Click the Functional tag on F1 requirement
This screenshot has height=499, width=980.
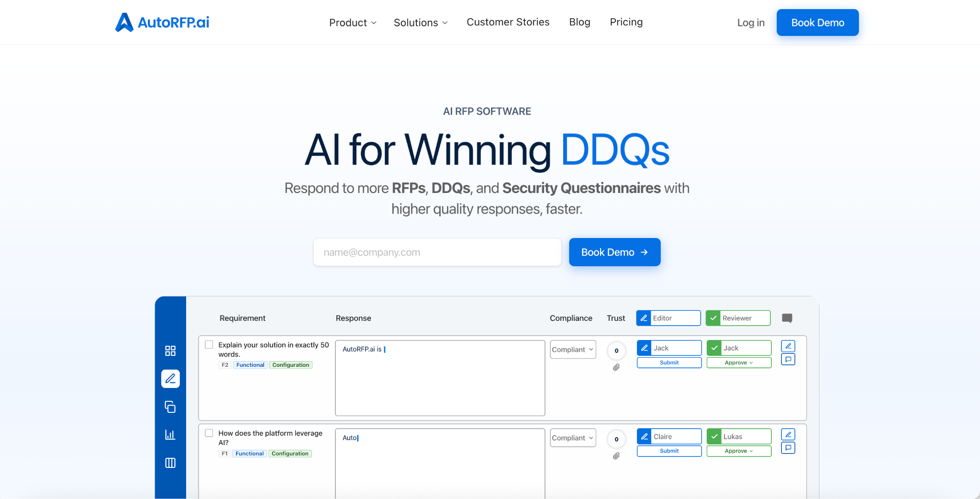click(249, 454)
